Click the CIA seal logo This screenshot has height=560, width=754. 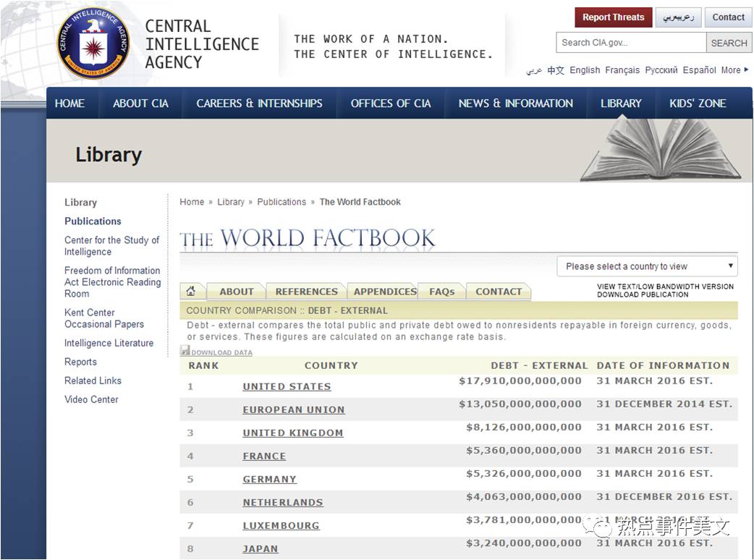point(93,43)
